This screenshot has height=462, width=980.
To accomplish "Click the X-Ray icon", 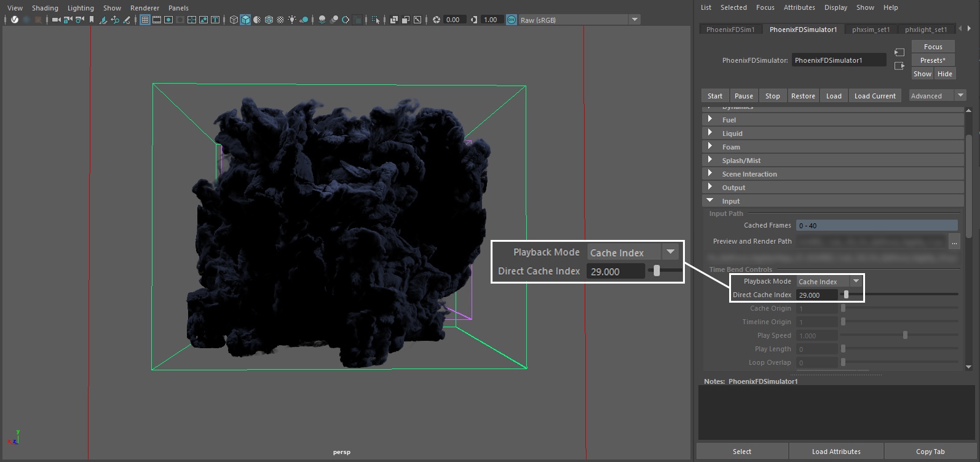I will tap(393, 20).
